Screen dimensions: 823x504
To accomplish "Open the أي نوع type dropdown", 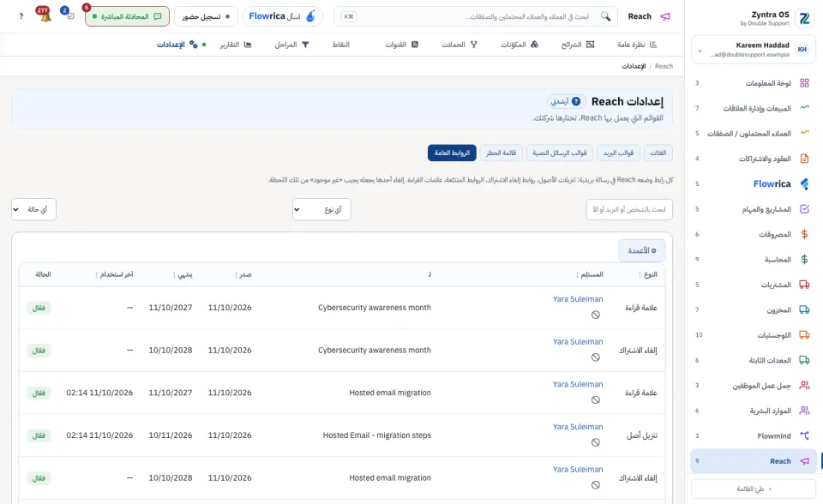I will (321, 209).
